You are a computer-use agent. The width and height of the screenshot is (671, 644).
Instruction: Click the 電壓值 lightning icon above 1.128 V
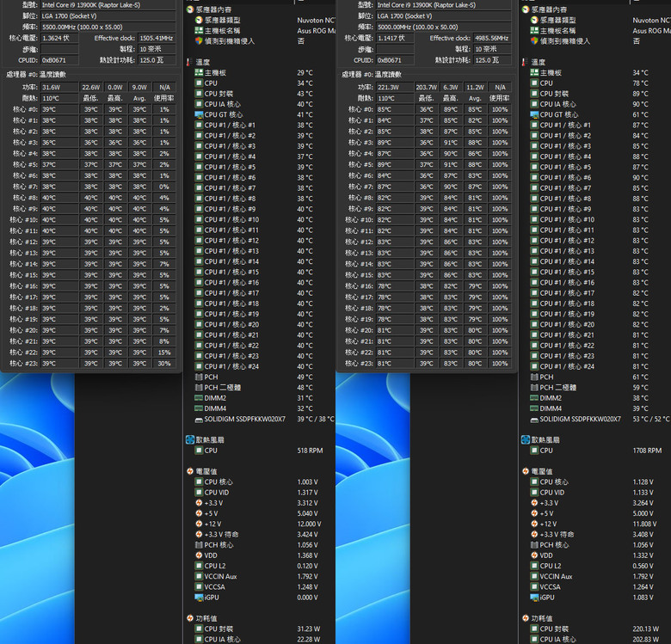pos(526,471)
